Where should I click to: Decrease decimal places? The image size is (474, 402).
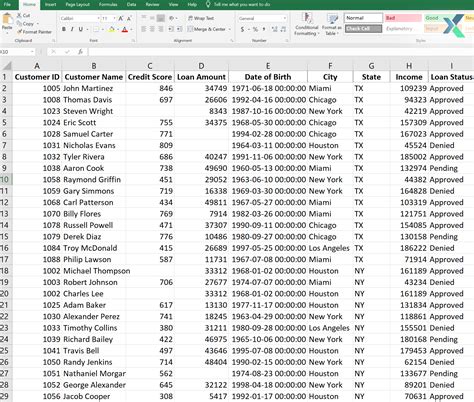pos(283,29)
